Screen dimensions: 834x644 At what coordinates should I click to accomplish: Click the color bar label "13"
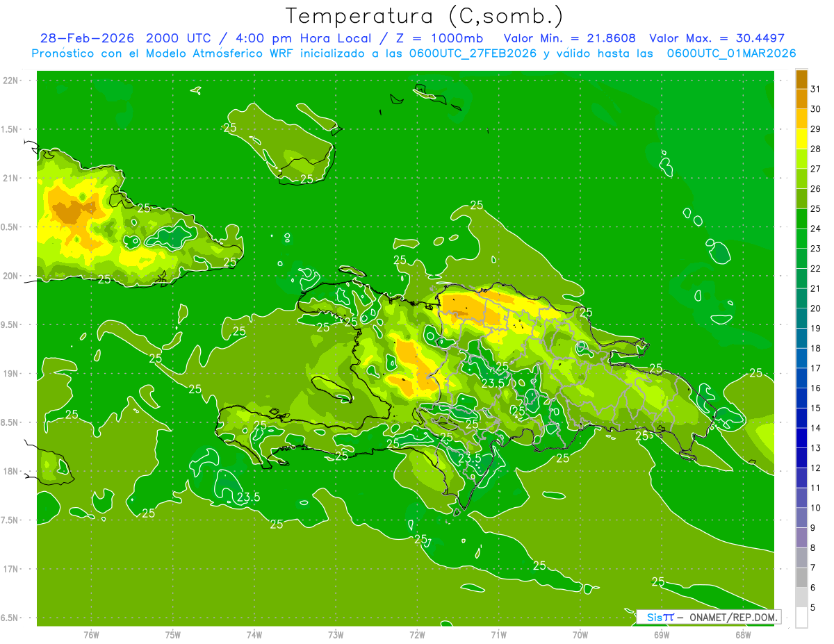coord(815,448)
